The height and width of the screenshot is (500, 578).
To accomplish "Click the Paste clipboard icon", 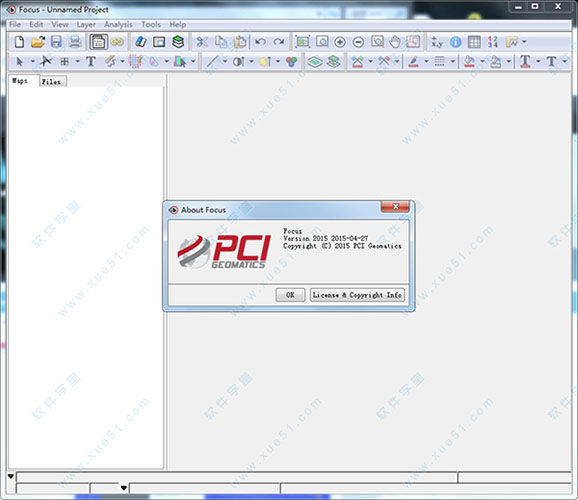I will (x=240, y=42).
